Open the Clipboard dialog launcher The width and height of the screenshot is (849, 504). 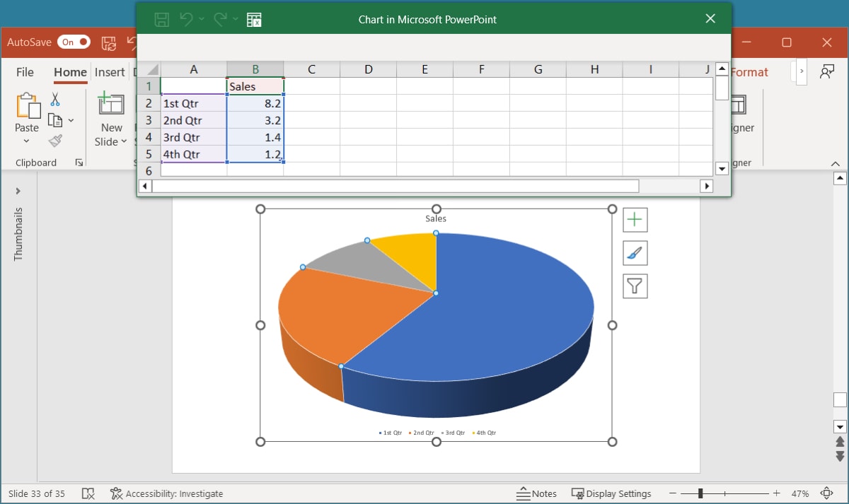tap(79, 162)
